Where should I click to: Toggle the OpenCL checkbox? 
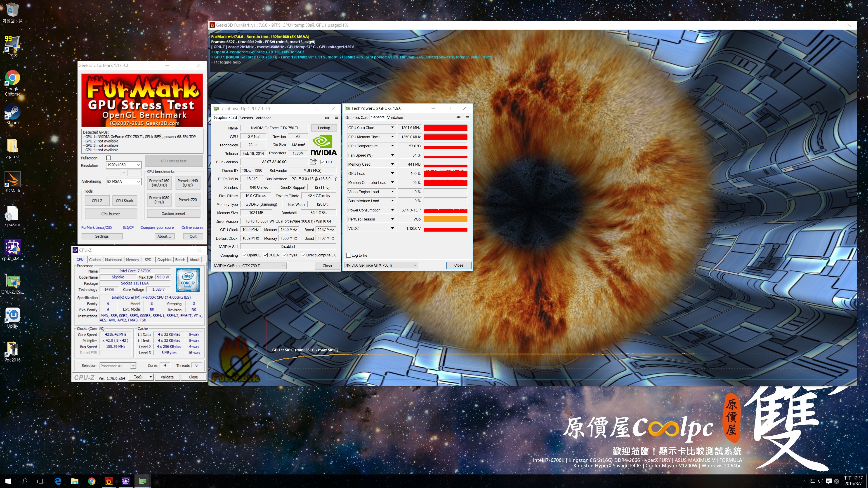[244, 255]
